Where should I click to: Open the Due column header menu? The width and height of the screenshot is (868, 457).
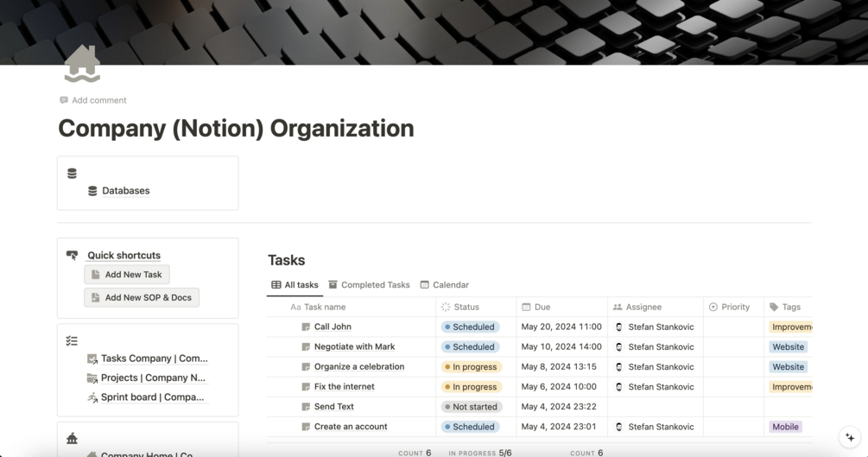tap(562, 307)
